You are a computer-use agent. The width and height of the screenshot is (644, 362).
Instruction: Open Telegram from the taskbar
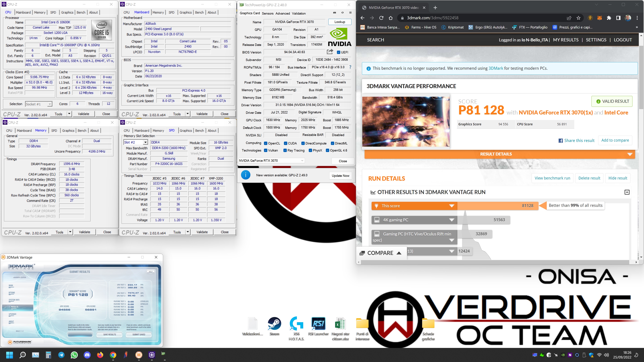[61, 355]
